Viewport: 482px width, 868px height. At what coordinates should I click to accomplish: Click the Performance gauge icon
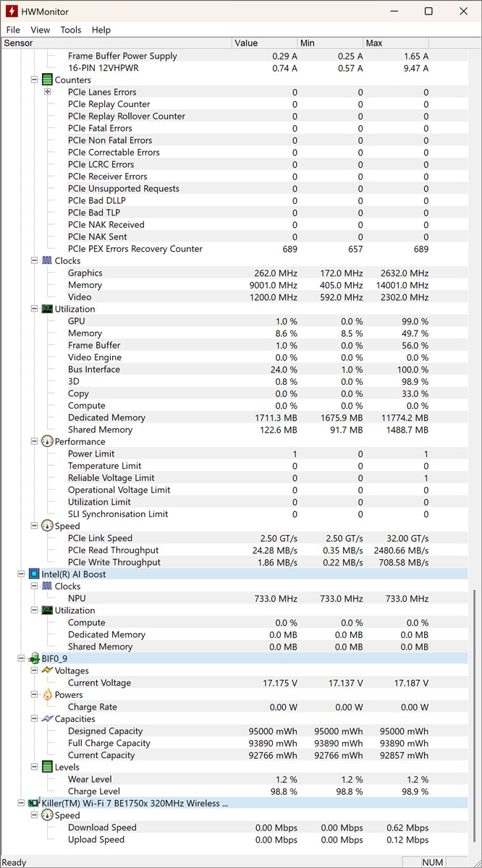click(x=47, y=442)
